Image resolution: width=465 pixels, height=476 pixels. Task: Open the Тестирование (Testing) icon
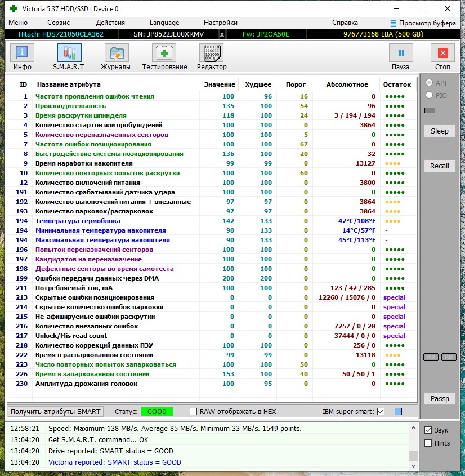[x=164, y=53]
